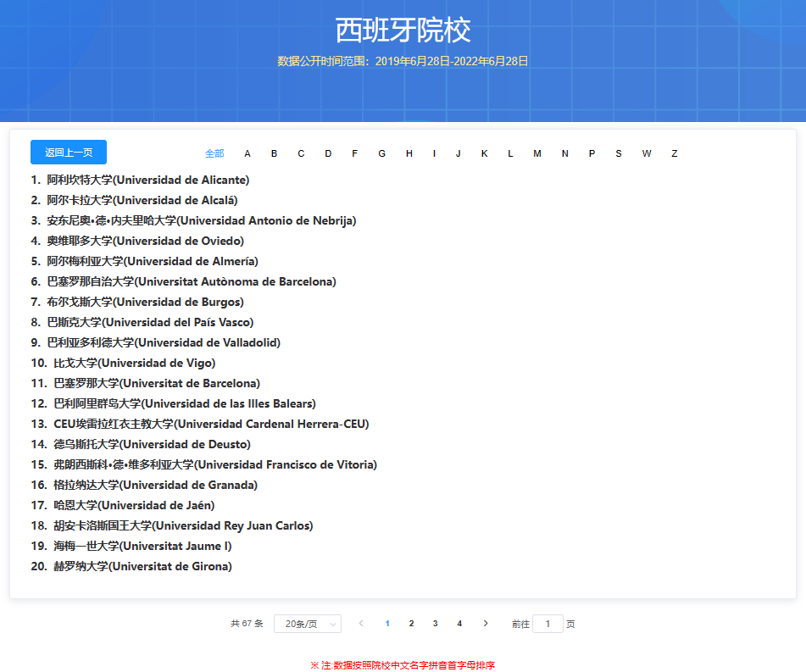The width and height of the screenshot is (806, 672).
Task: Open 海梅一世大学 (Universitat Jaume I) entry
Action: pyautogui.click(x=131, y=546)
